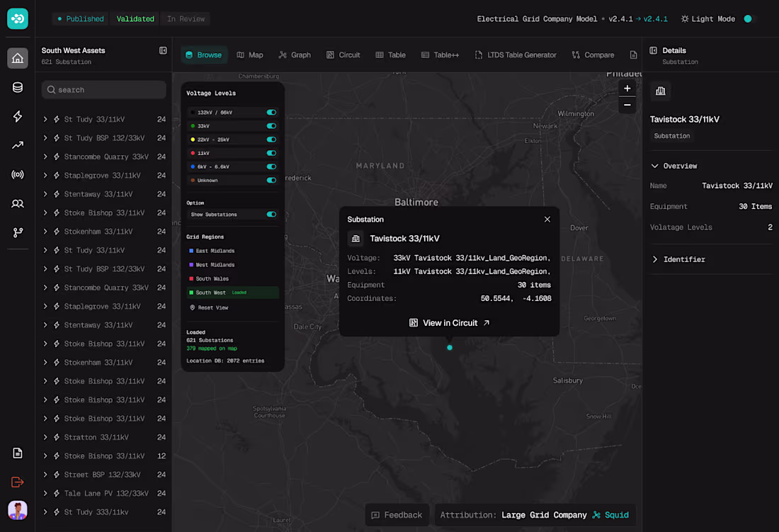Close the Substation popup
779x532 pixels.
(x=547, y=219)
